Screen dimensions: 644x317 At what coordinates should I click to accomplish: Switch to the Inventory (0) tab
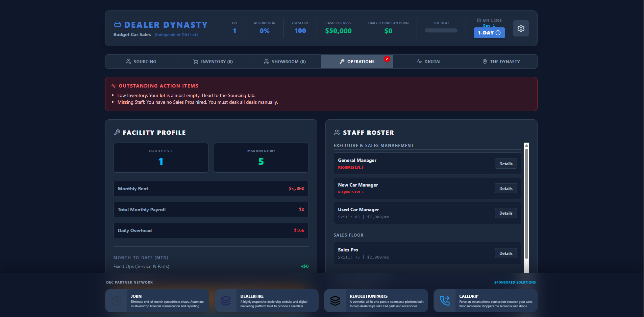[x=213, y=62]
